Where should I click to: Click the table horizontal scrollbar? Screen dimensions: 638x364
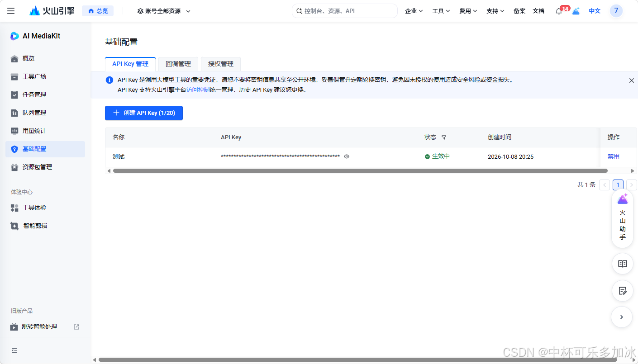pos(360,171)
